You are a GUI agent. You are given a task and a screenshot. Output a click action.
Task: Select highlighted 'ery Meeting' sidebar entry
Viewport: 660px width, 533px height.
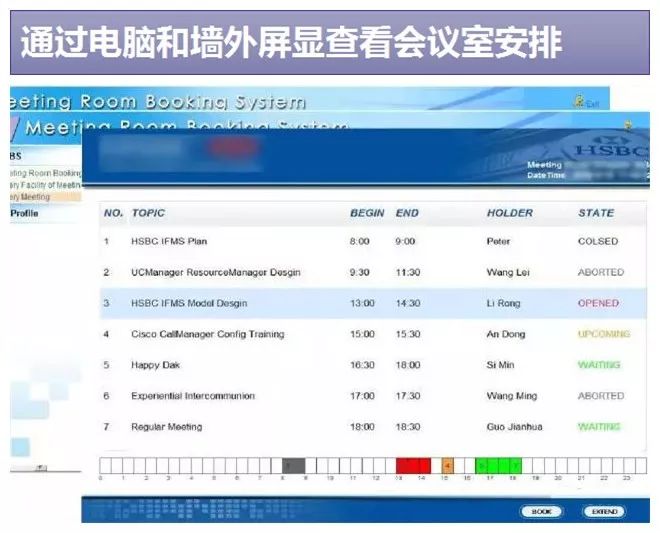(45, 197)
